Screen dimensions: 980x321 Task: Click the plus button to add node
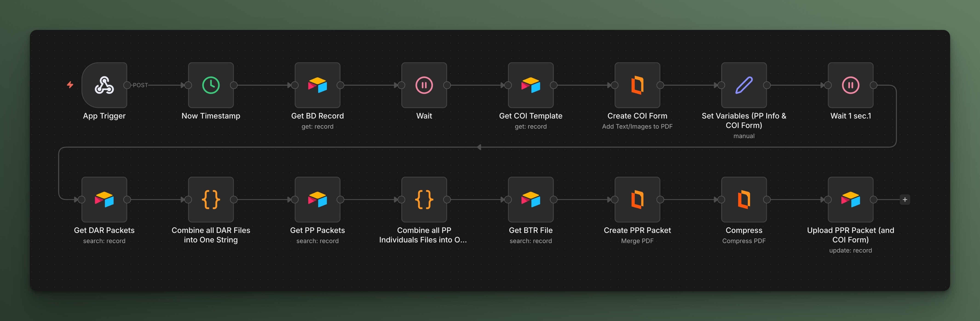click(905, 199)
